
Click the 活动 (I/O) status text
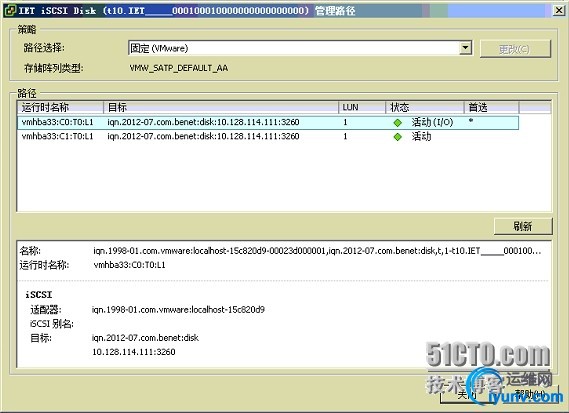pos(432,122)
